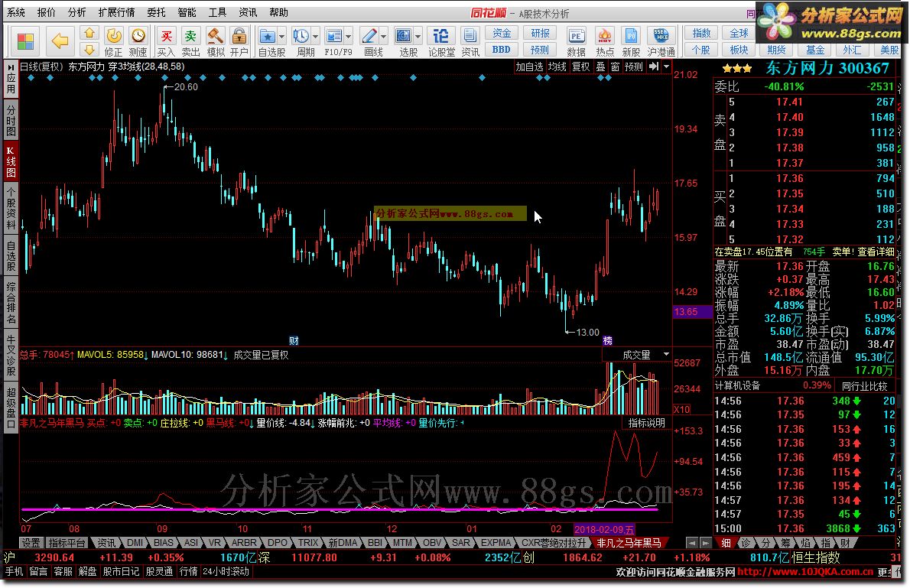The width and height of the screenshot is (910, 588).
Task: Click the 设置 settings button
Action: 30,543
